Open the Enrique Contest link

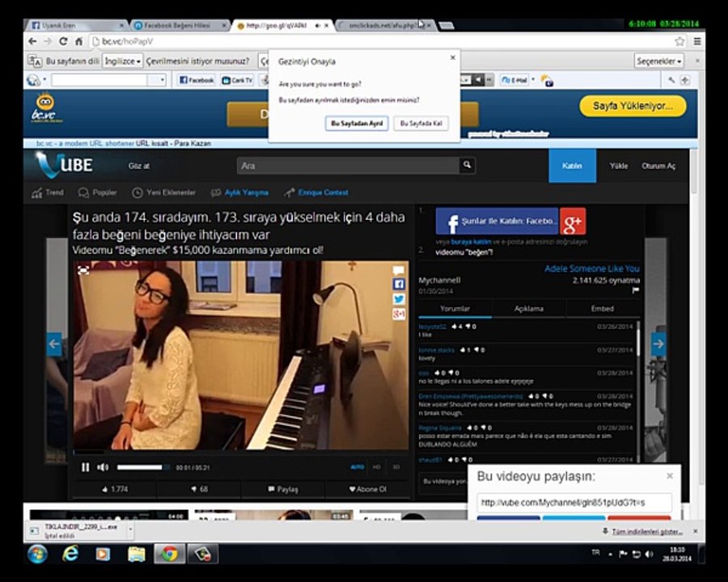[316, 192]
